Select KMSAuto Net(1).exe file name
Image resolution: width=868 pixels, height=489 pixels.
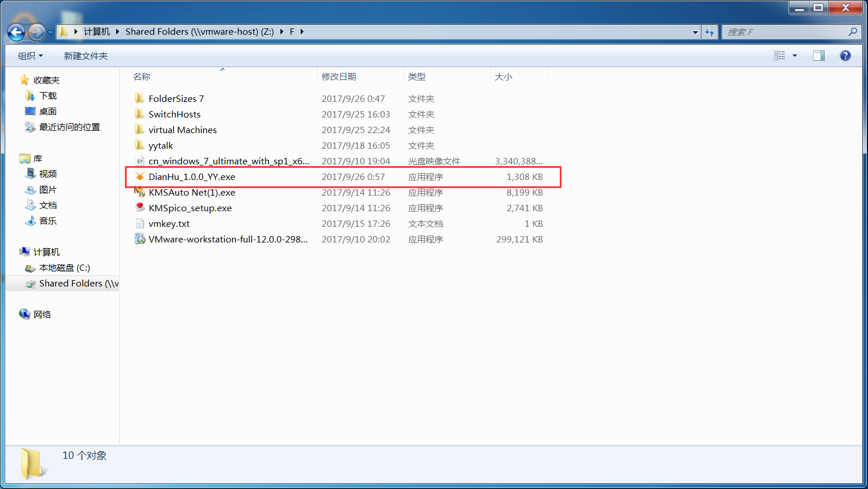tap(192, 192)
